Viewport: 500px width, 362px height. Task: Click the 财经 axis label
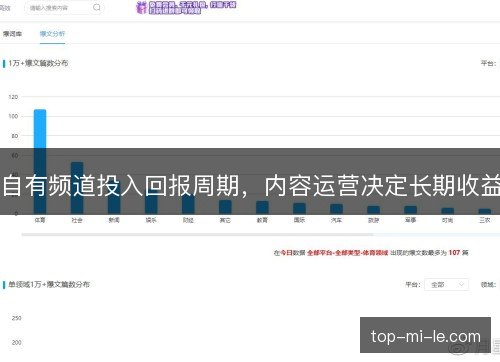[x=188, y=220]
